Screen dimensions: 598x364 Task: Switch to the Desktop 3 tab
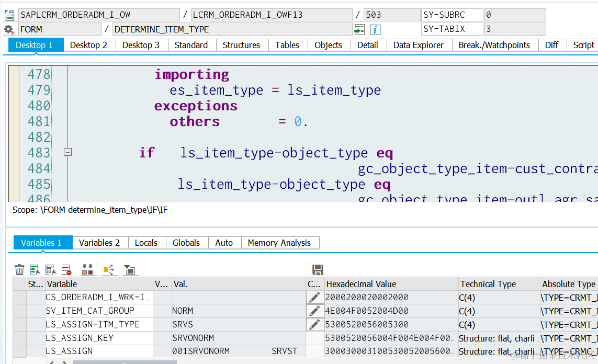141,45
